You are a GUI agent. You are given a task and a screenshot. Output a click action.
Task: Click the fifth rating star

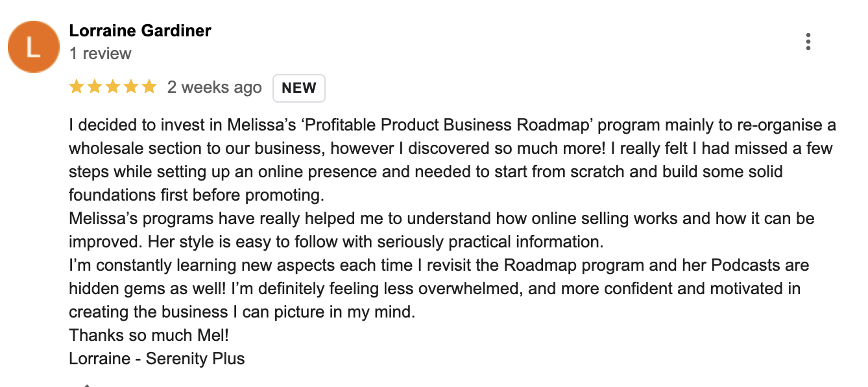pos(149,87)
